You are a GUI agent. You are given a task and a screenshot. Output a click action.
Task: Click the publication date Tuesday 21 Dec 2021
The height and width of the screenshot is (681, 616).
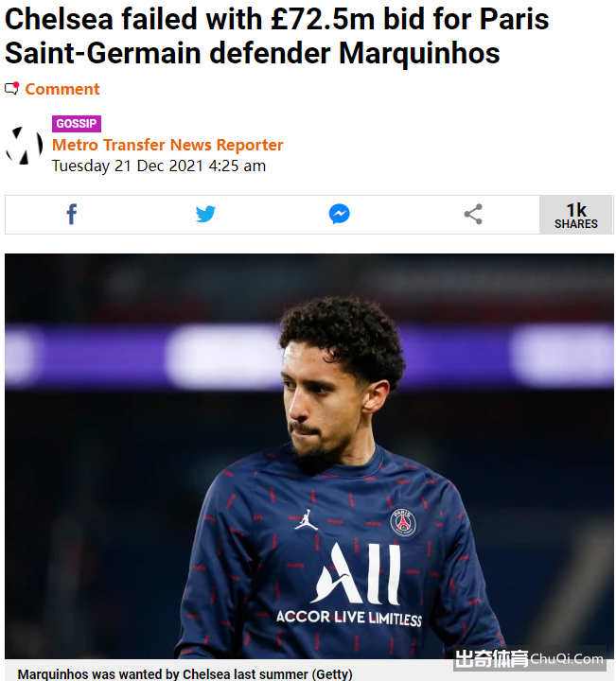(128, 166)
